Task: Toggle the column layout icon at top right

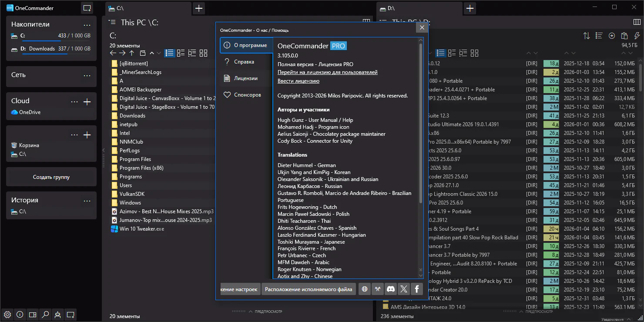Action: click(x=637, y=22)
